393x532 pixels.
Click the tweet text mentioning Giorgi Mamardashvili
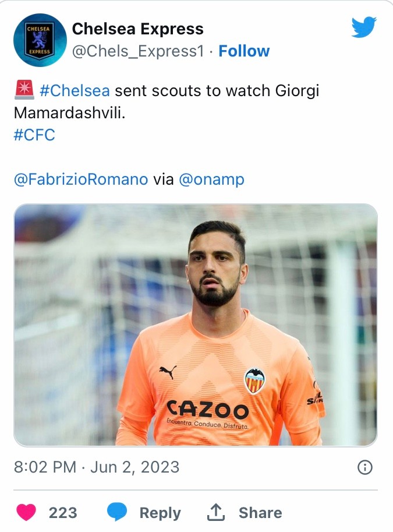tap(215, 91)
